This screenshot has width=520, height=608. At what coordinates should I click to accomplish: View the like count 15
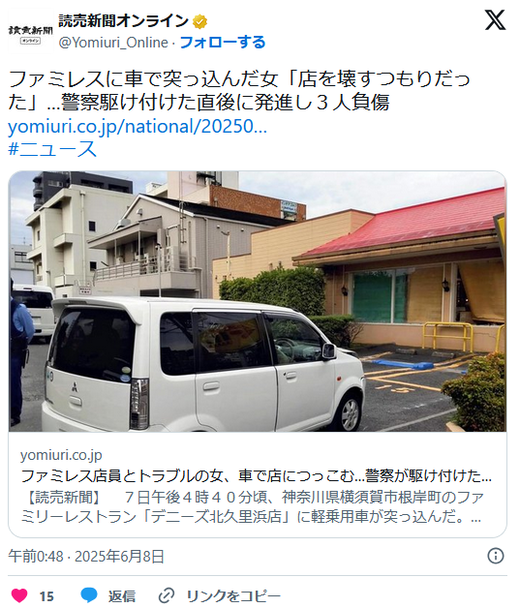[x=47, y=596]
